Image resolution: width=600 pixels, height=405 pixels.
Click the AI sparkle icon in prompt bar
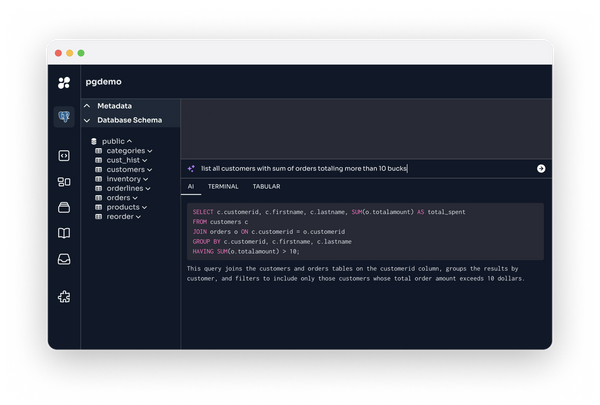[191, 169]
